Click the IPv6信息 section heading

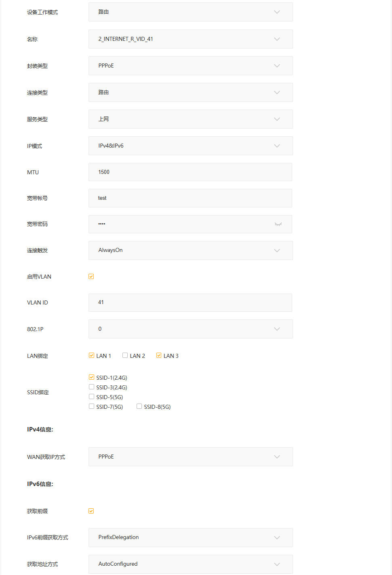click(x=40, y=484)
